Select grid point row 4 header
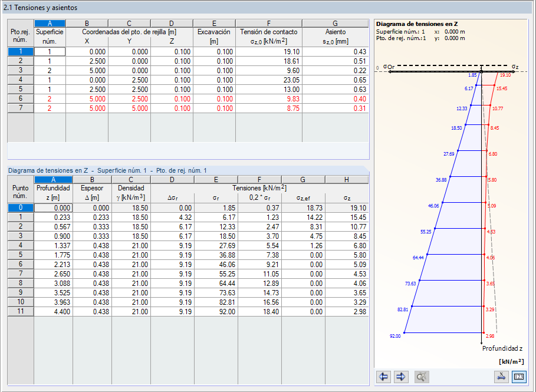The image size is (536, 392). 21,80
